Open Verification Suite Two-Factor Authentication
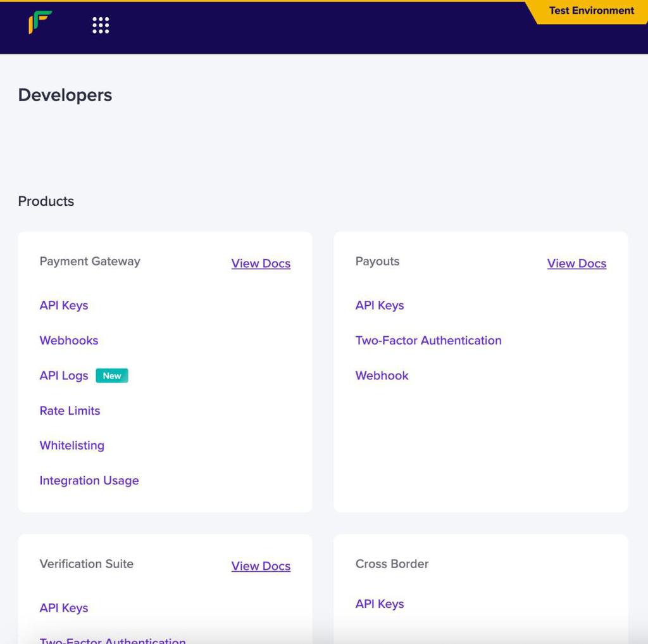The height and width of the screenshot is (644, 648). 113,640
